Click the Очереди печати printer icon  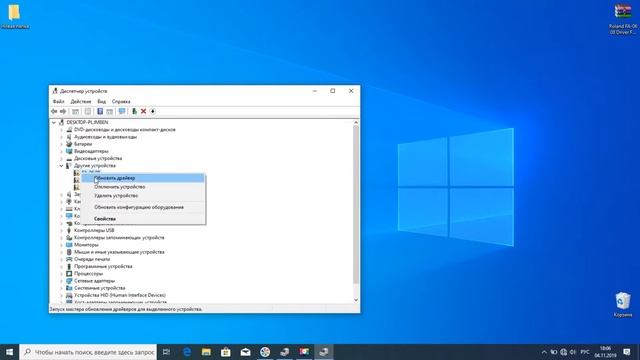point(69,259)
